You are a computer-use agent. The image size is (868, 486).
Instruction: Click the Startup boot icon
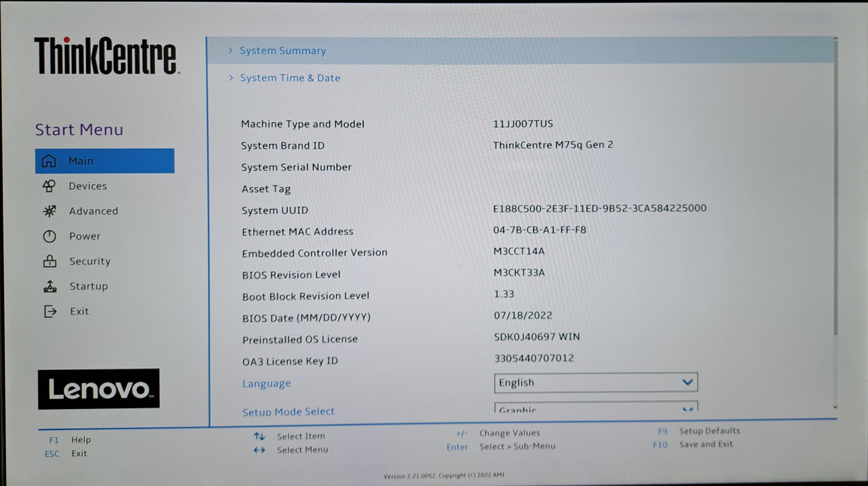[x=50, y=286]
